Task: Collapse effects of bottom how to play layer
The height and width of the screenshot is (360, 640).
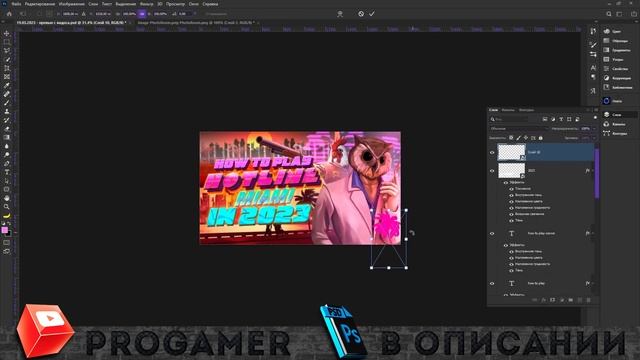Action: tap(593, 283)
